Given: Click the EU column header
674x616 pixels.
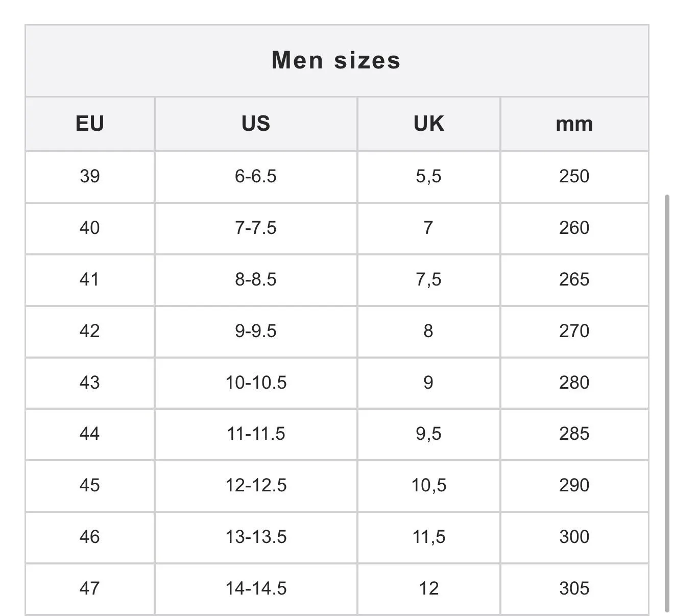Looking at the screenshot, I should (x=90, y=124).
